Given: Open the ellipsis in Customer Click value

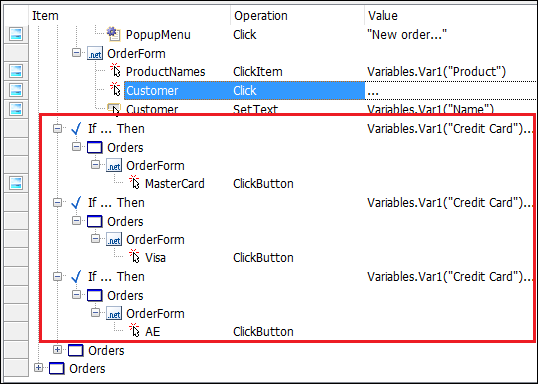Looking at the screenshot, I should point(373,92).
